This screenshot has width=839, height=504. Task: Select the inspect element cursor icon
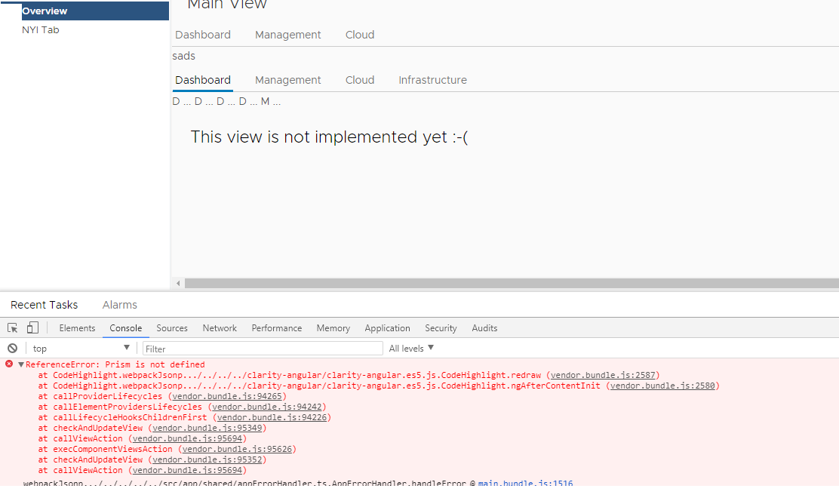click(x=12, y=327)
